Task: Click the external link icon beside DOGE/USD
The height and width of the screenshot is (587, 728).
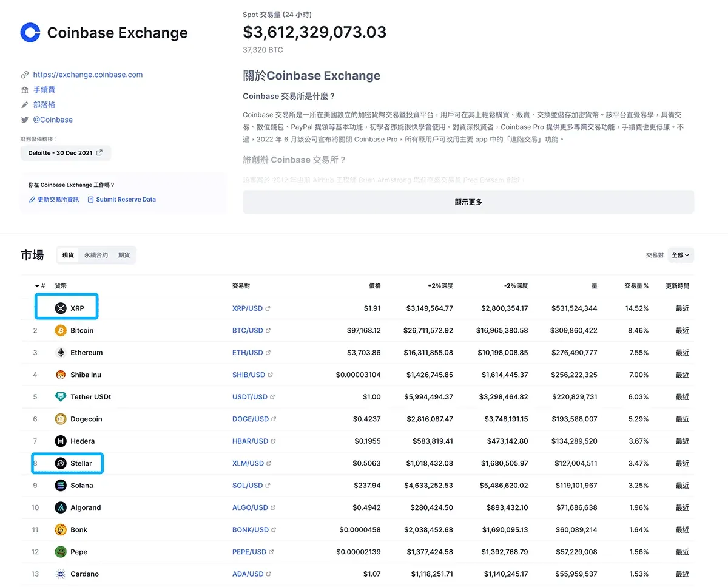Action: 274,419
